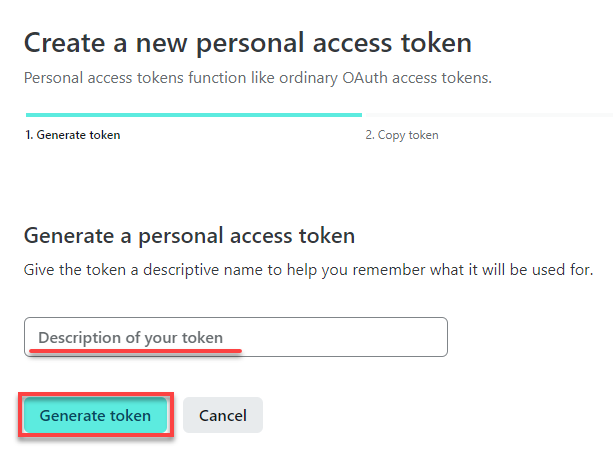Click the Create a new personal access token title

[x=248, y=43]
